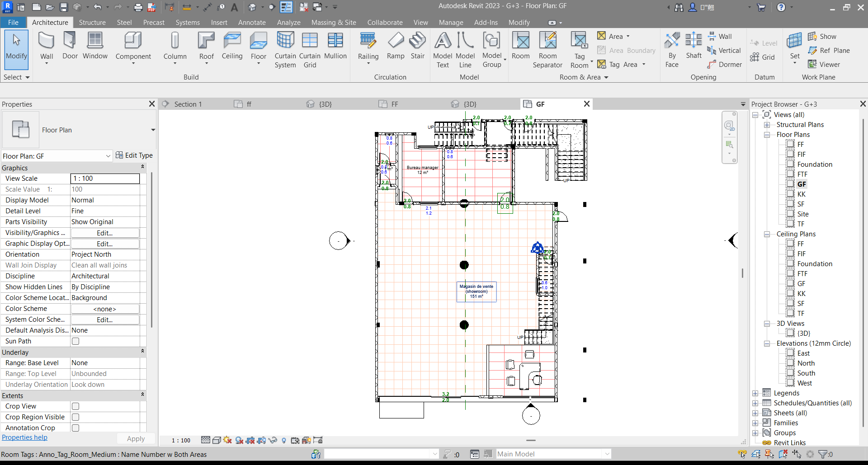This screenshot has height=465, width=868.
Task: Select the Ramp tool
Action: pos(396,46)
